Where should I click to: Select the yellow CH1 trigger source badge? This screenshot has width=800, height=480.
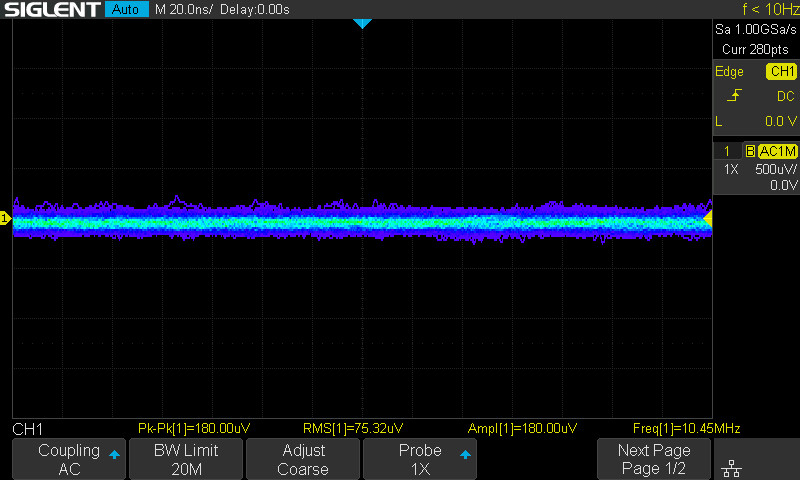[781, 72]
